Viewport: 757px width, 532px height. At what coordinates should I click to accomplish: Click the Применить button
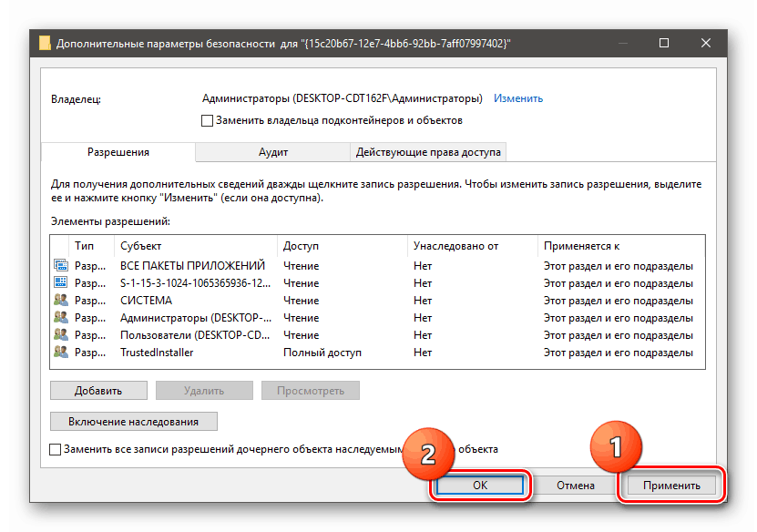click(671, 486)
